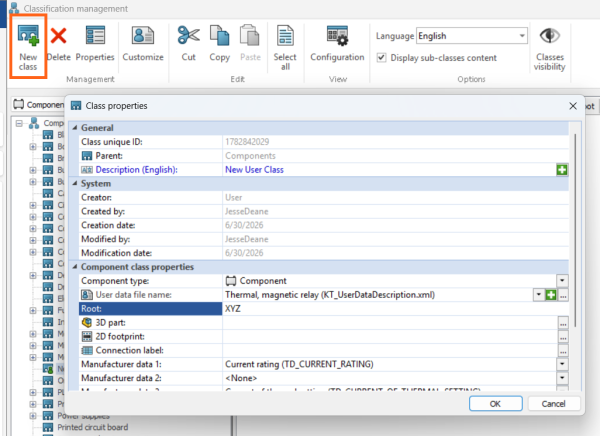Click Thermal, magnetic relay file value
Viewport: 600px width, 436px height.
(x=330, y=295)
